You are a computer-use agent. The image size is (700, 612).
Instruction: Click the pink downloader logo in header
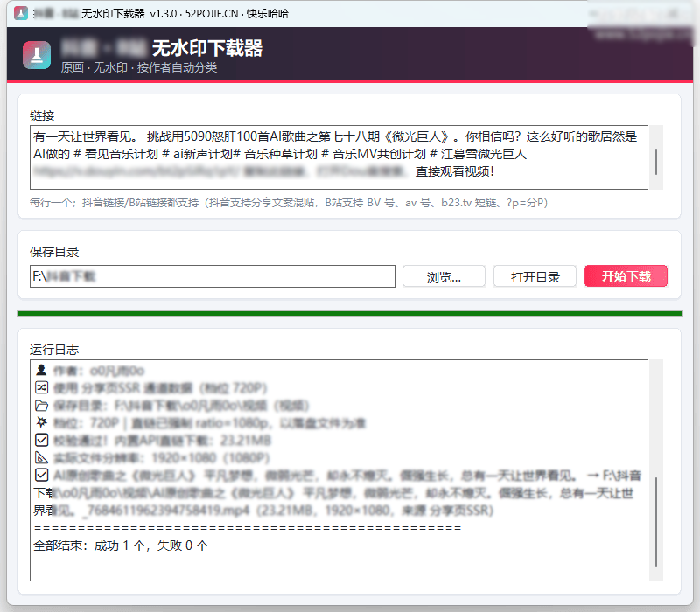pos(37,55)
